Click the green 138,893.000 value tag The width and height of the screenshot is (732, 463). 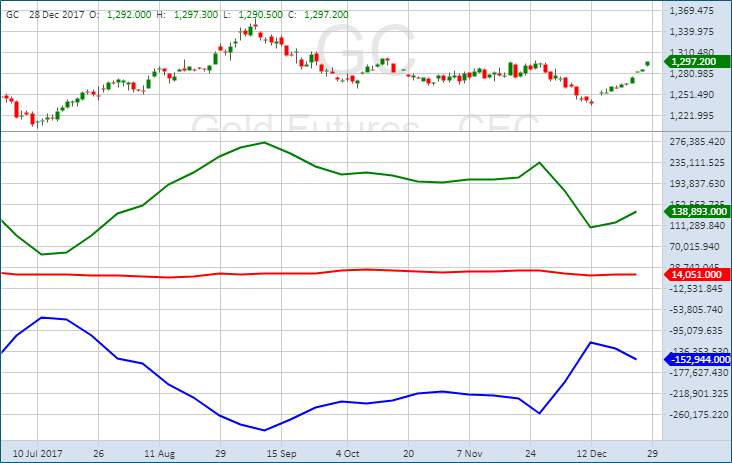pos(697,211)
